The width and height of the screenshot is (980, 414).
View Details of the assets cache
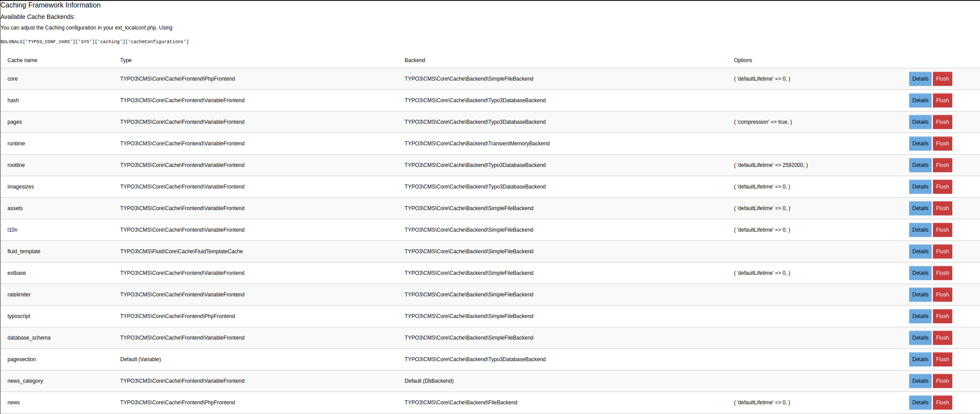[x=920, y=208]
